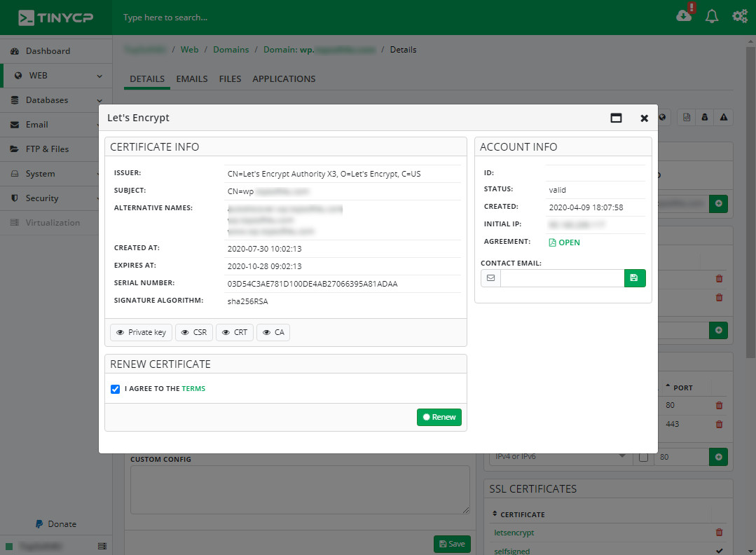Maximize the Let's Encrypt dialog

(x=616, y=118)
